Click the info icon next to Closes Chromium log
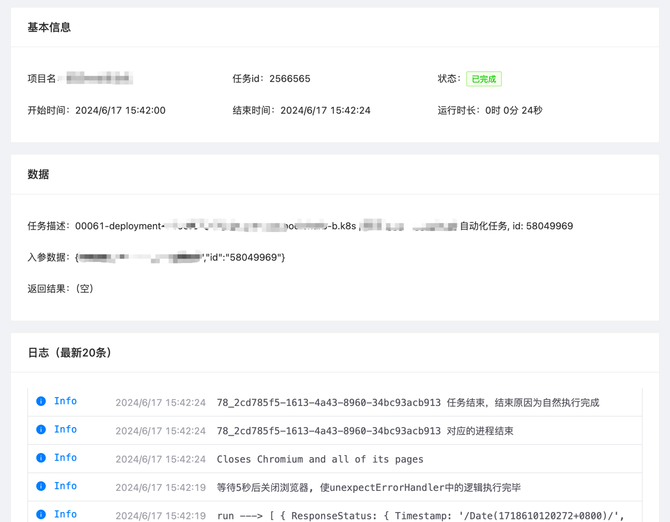 tap(41, 458)
